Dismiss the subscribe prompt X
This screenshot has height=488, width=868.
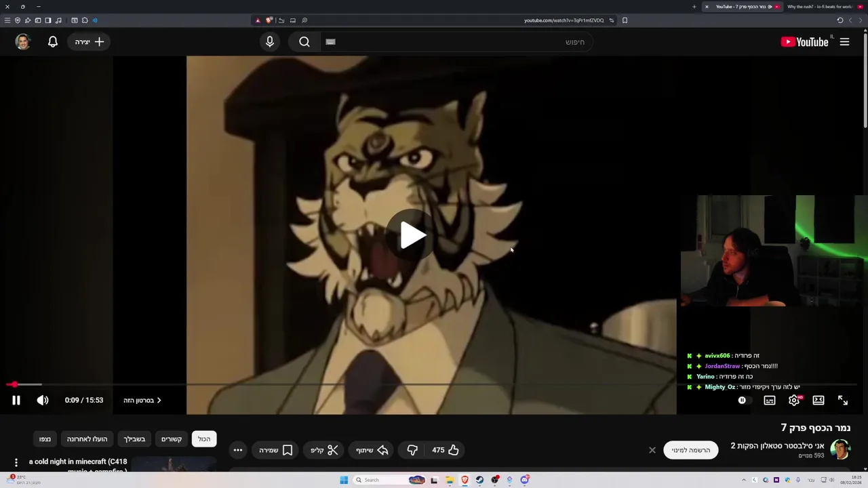tap(652, 450)
